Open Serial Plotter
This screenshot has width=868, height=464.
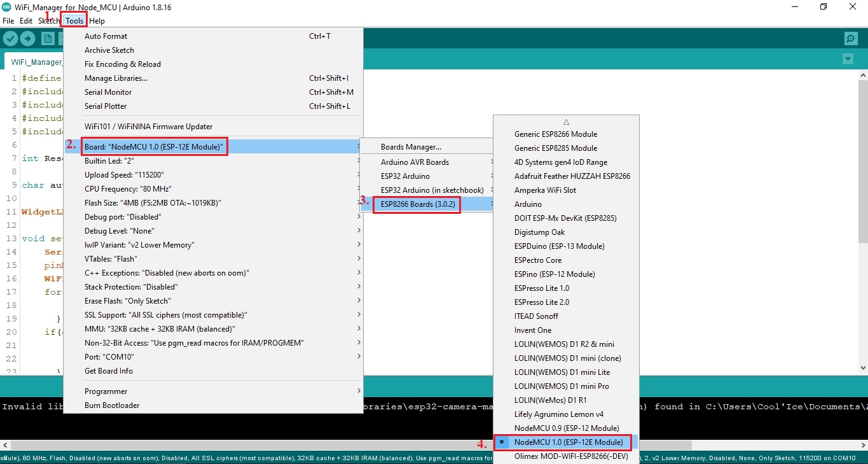coord(214,106)
